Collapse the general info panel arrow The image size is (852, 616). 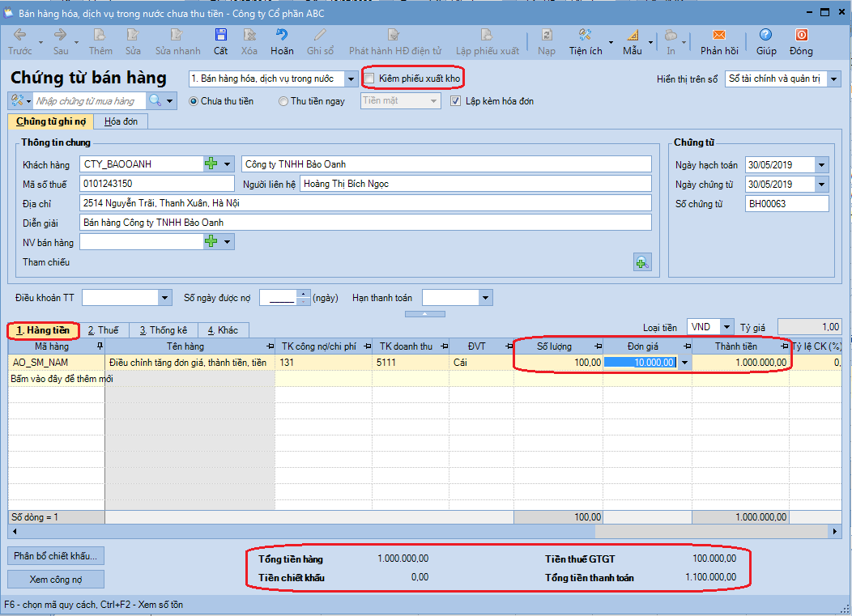pos(425,314)
